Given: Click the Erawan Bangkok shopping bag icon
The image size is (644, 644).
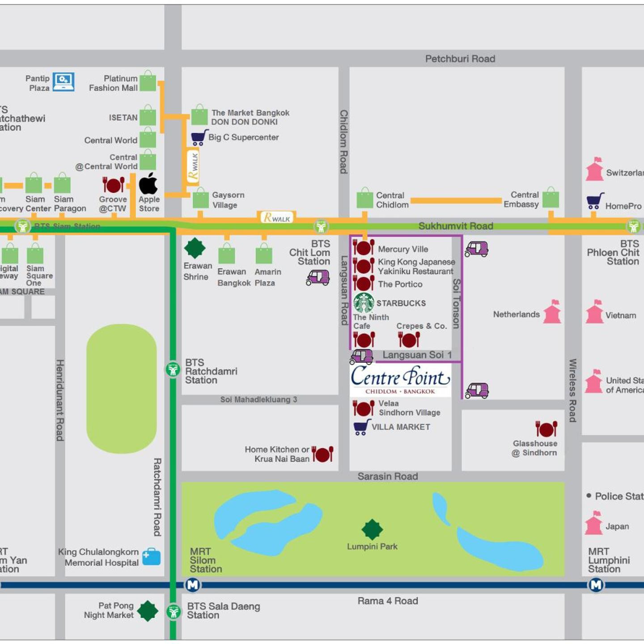Looking at the screenshot, I should pos(227,253).
